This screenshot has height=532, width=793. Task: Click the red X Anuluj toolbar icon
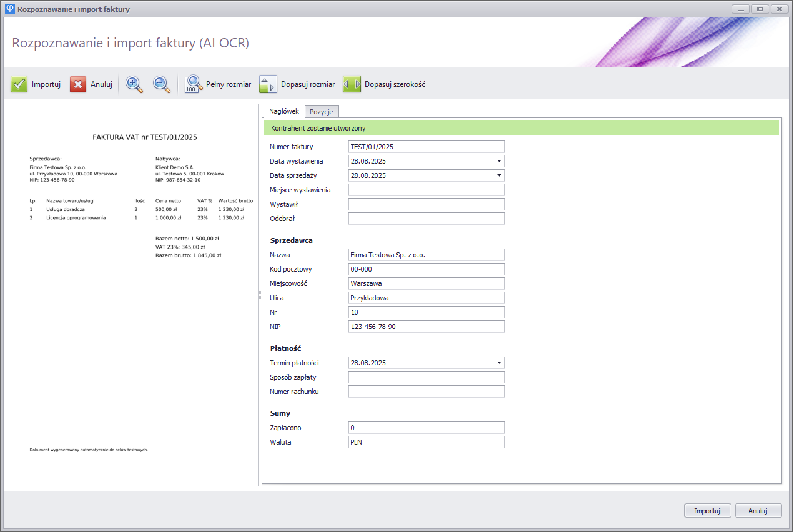point(78,84)
